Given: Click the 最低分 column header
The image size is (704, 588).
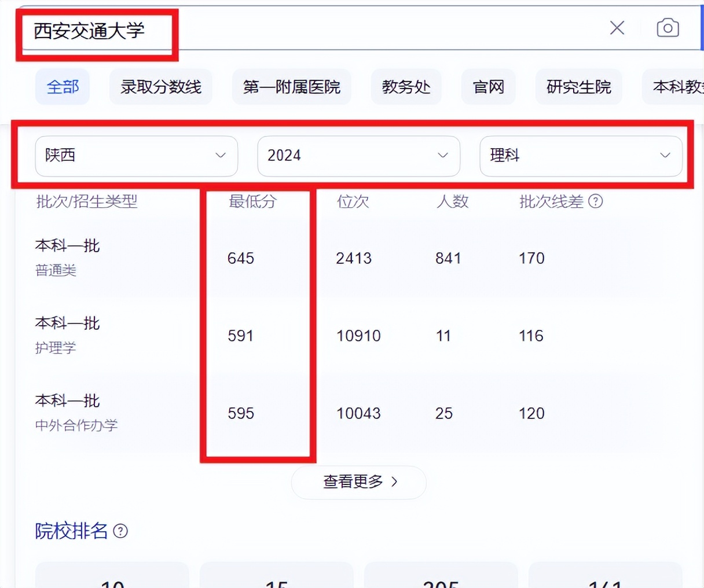Looking at the screenshot, I should [253, 201].
